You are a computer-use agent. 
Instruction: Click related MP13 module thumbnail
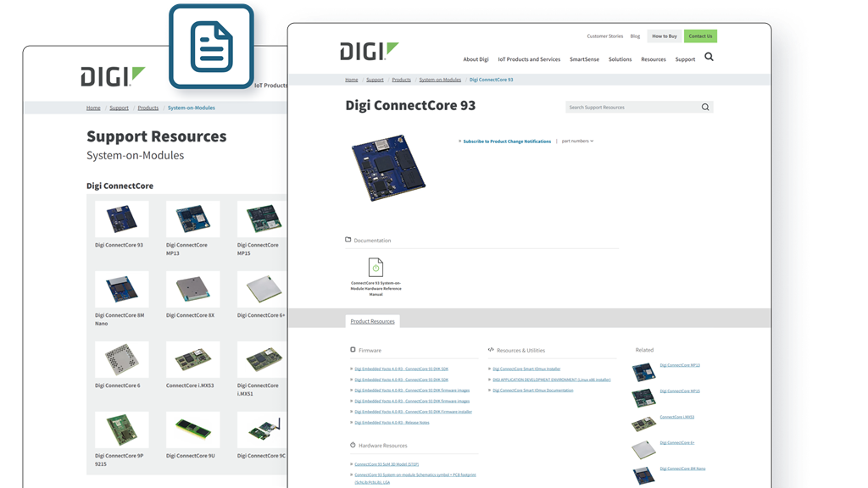(644, 372)
